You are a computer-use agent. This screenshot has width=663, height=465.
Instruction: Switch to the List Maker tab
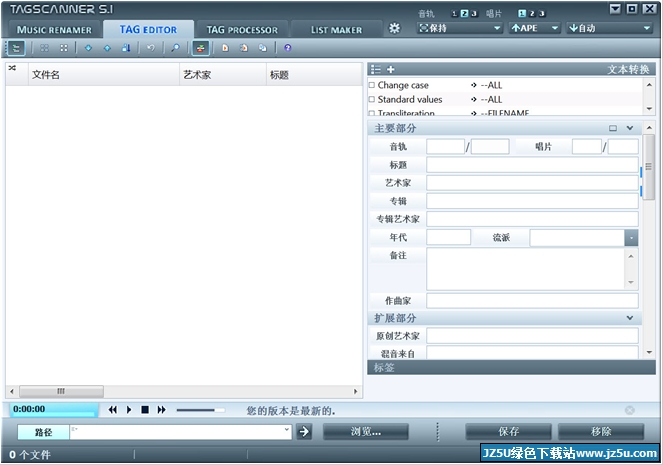[337, 30]
